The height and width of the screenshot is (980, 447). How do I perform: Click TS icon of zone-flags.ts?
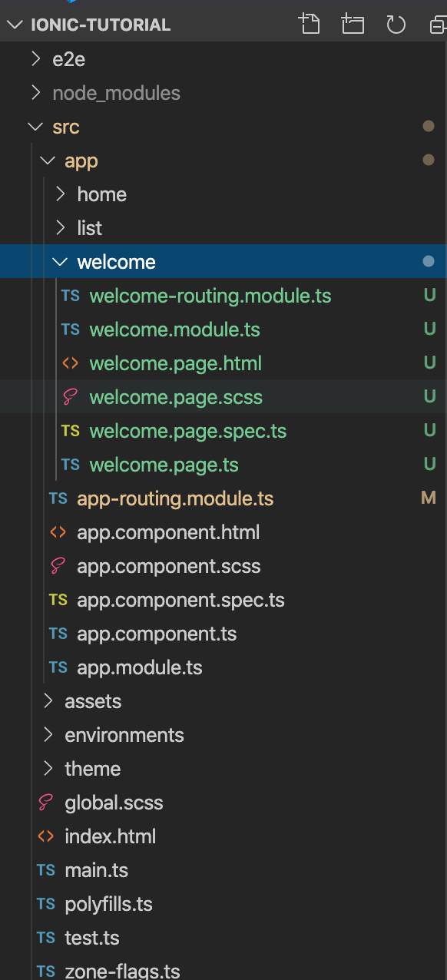(x=46, y=972)
